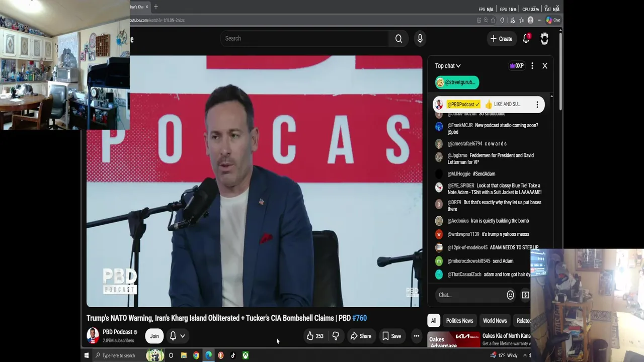Click the PBD Podcast channel avatar

93,335
